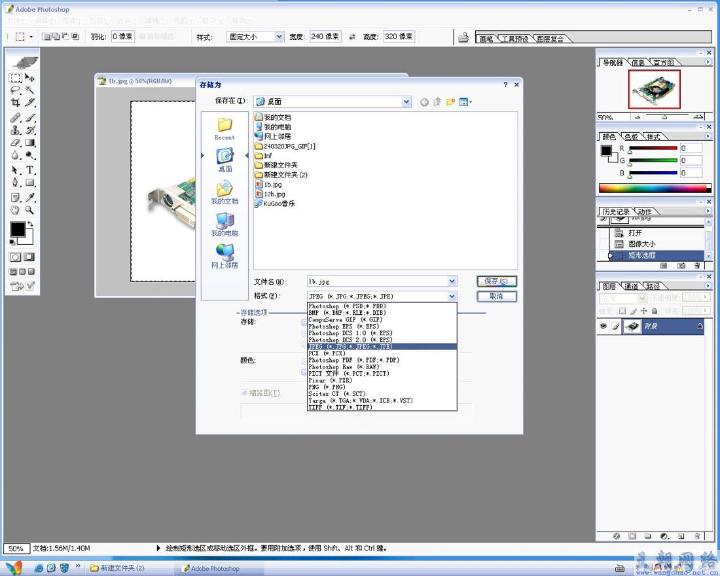Select the Zoom tool
Viewport: 720px width, 576px height.
[30, 210]
